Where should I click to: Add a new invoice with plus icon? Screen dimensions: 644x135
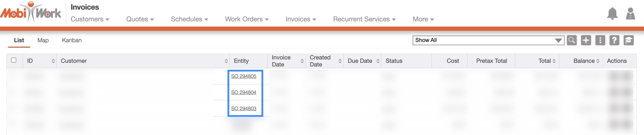point(586,40)
